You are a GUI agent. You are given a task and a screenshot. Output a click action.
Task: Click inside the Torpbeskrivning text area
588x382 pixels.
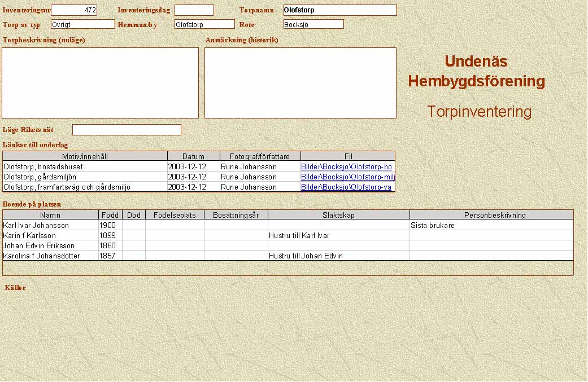click(101, 83)
